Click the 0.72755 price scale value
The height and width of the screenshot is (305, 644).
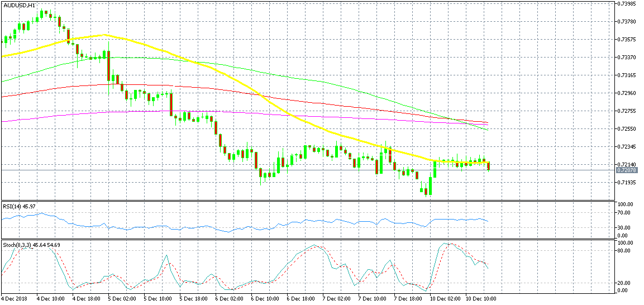click(626, 111)
